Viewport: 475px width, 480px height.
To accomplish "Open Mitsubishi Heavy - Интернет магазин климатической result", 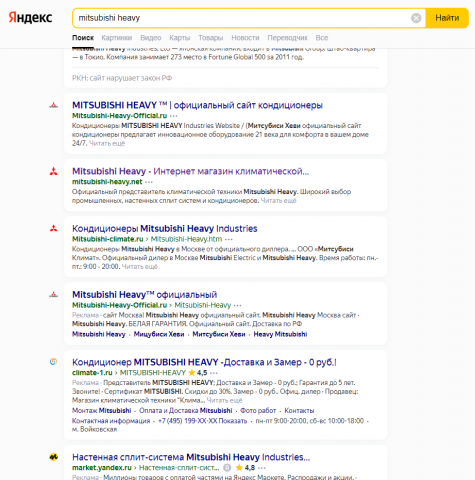I will click(190, 171).
